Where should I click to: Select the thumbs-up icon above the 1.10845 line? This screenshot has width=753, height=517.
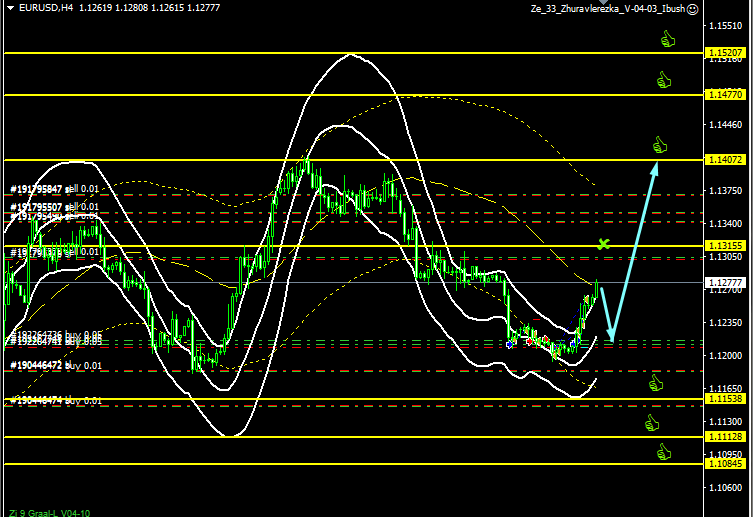tap(664, 451)
